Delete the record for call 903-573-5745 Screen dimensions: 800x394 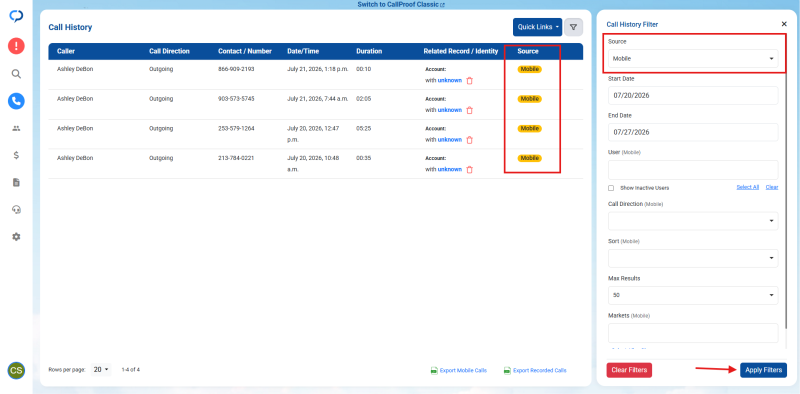469,110
